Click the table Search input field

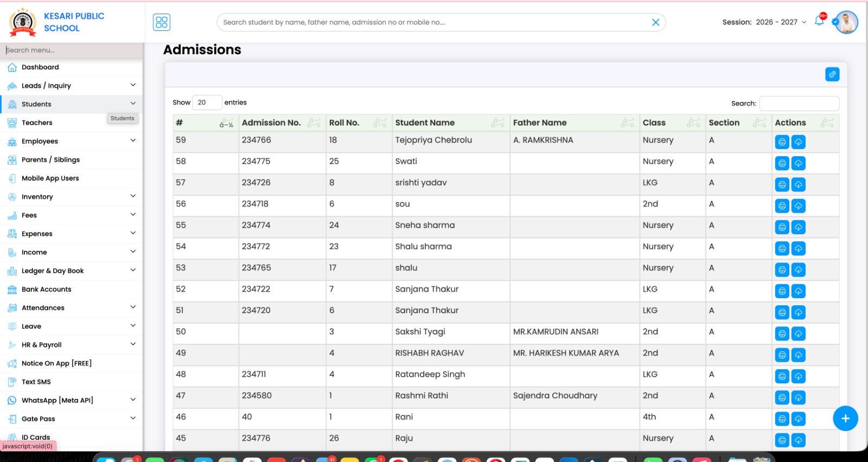point(799,104)
